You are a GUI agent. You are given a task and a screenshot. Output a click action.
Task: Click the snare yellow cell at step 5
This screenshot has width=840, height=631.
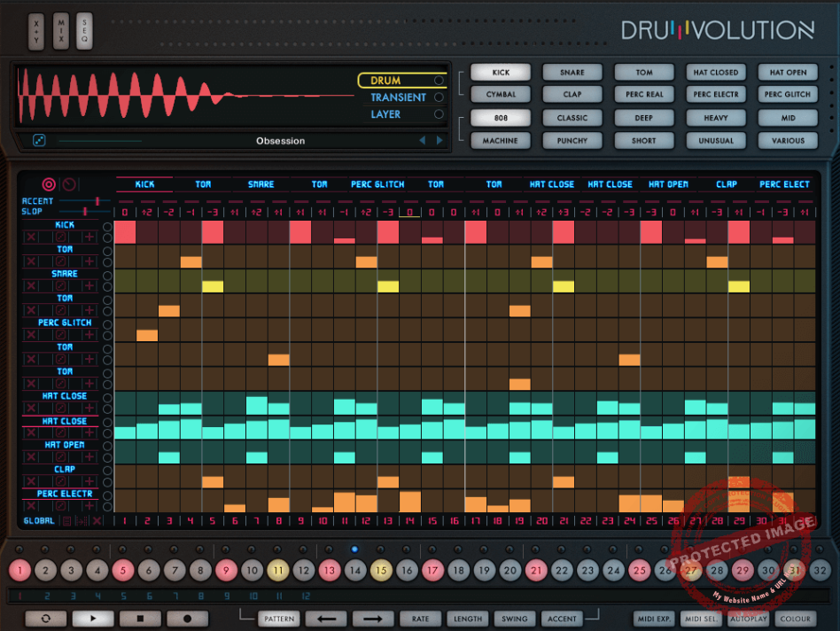click(213, 286)
